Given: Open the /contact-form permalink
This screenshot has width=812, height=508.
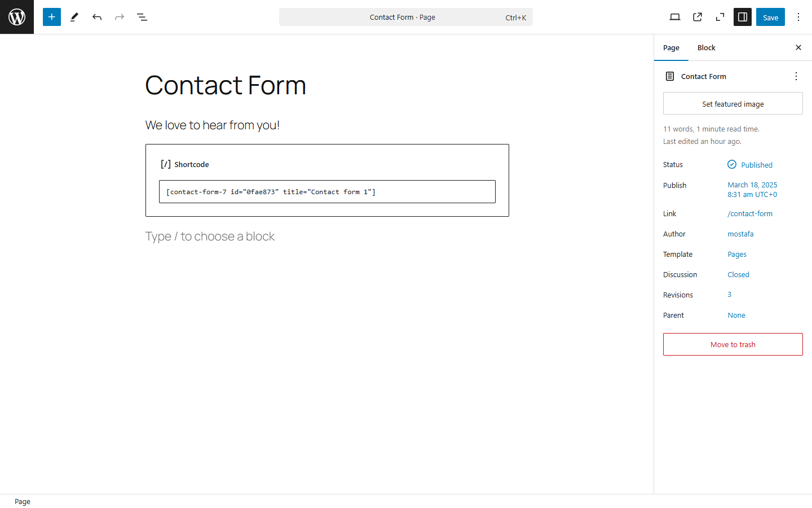Looking at the screenshot, I should tap(750, 213).
